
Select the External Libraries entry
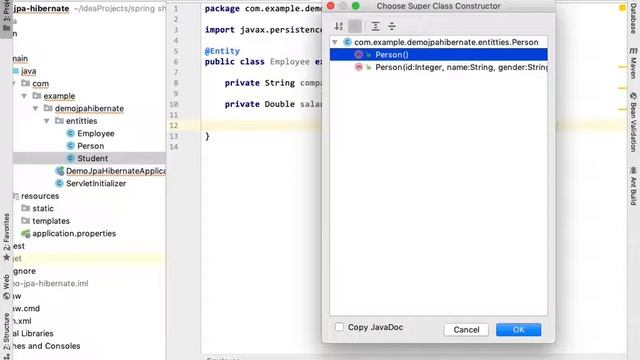[x=33, y=333]
